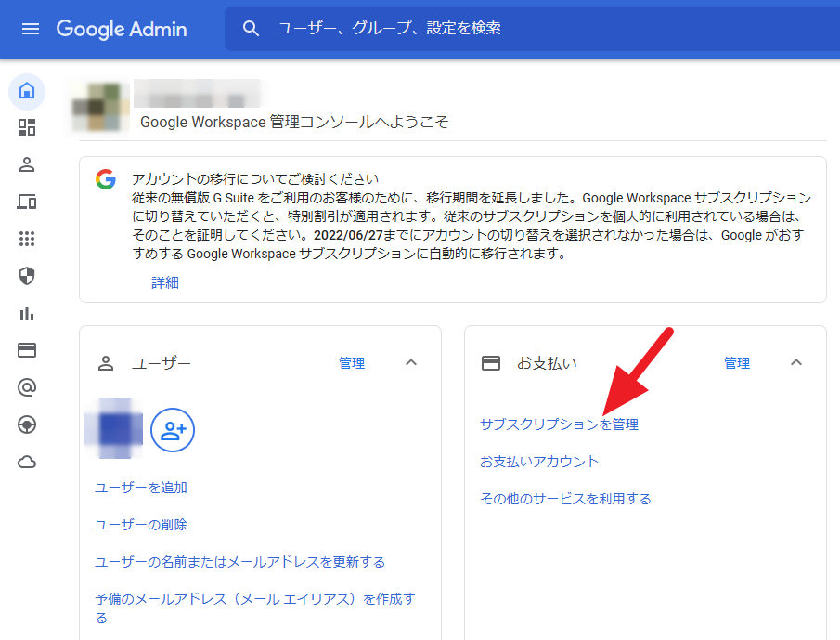This screenshot has height=640, width=840.
Task: Open the ユーザーを追加 link
Action: (141, 488)
